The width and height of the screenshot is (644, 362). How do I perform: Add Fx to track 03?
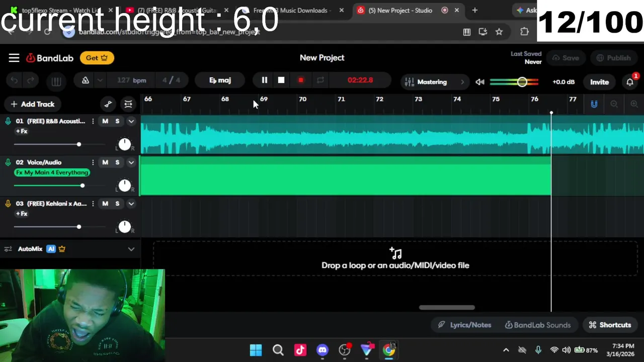(x=21, y=214)
